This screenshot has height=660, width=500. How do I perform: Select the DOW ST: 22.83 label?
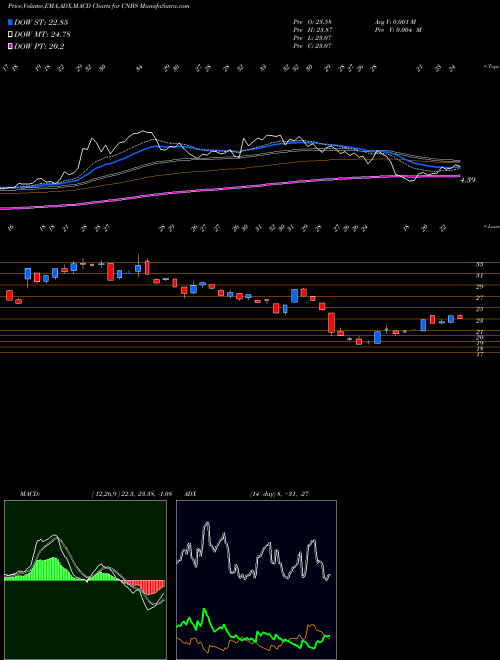point(41,23)
